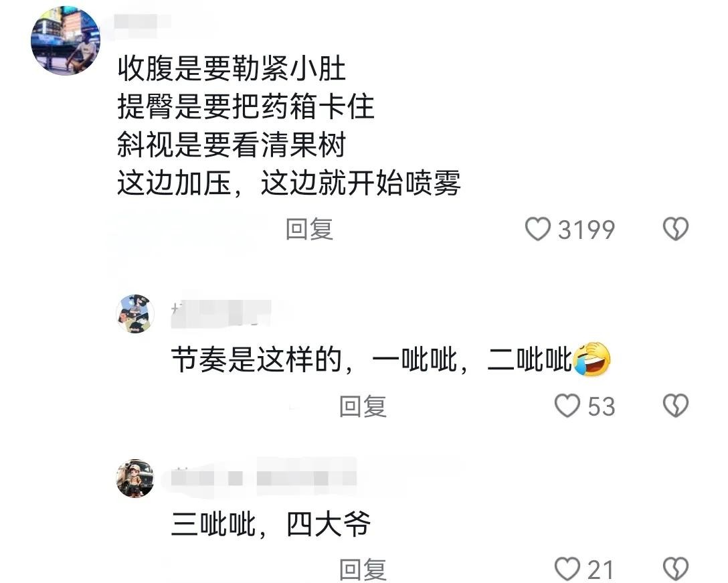The height and width of the screenshot is (583, 728).
Task: Open third commenter's avatar profile
Action: click(135, 478)
